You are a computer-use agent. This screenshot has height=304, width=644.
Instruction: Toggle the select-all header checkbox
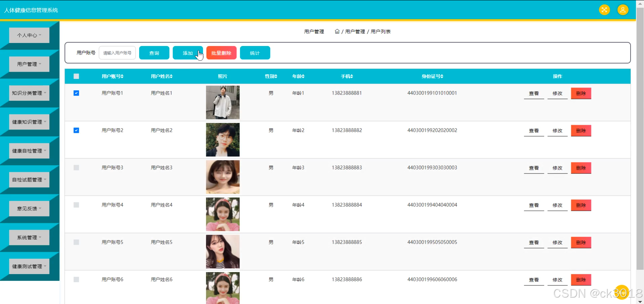pyautogui.click(x=76, y=76)
